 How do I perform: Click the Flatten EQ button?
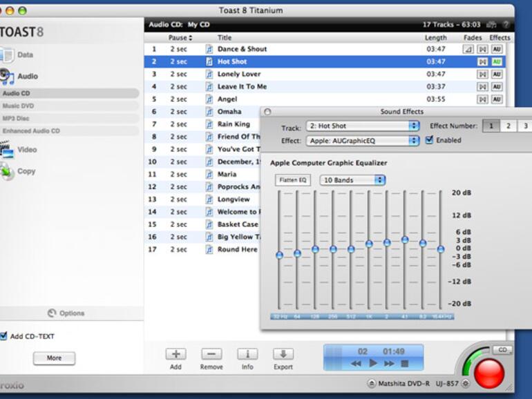[293, 180]
